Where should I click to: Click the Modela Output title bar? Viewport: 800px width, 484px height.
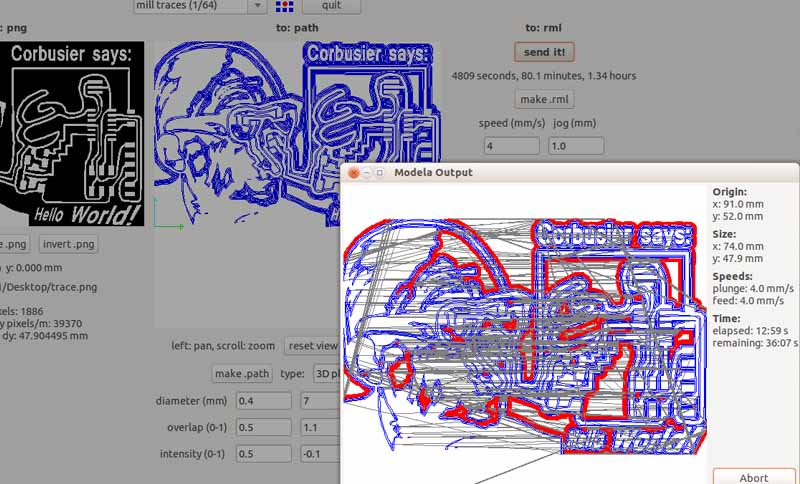(570, 172)
